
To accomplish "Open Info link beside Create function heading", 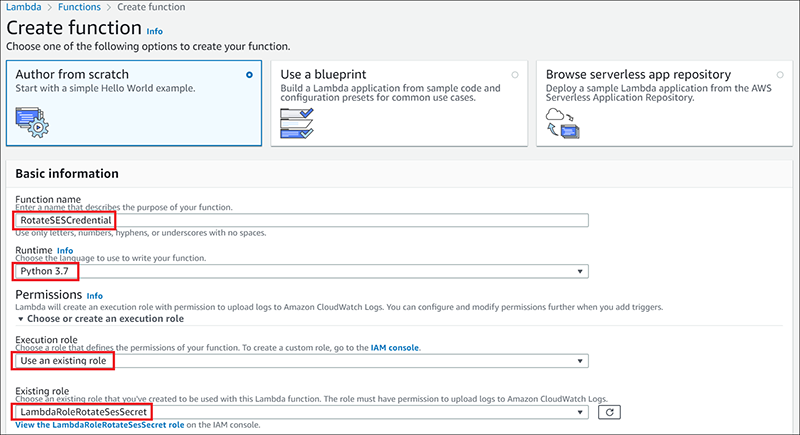I will (x=155, y=31).
